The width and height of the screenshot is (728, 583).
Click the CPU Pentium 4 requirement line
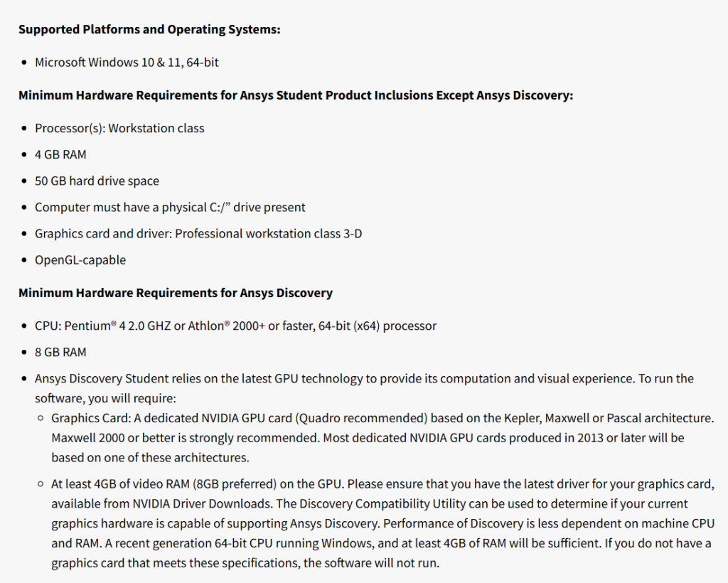point(235,326)
